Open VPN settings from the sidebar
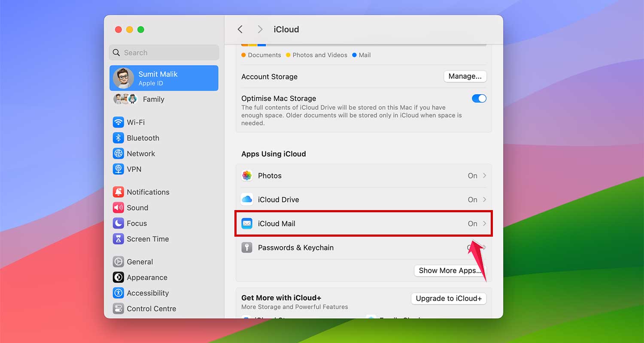This screenshot has width=644, height=343. [118, 169]
